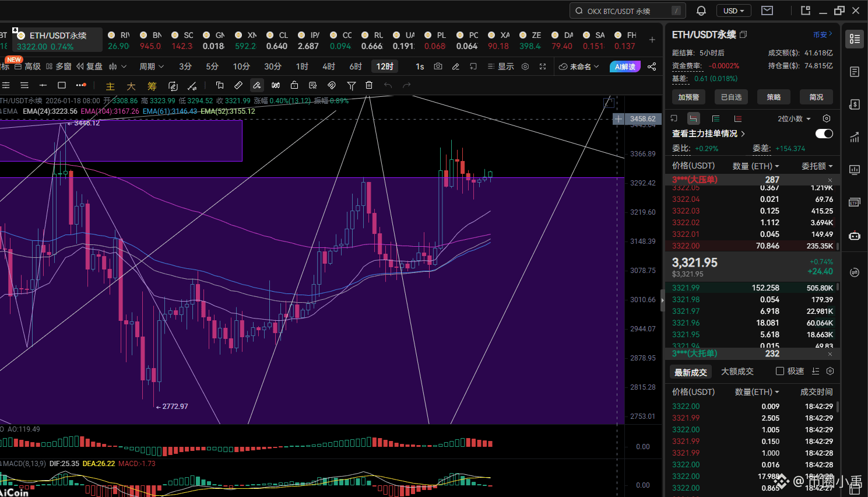Select the ruler measurement tool
The image size is (868, 497).
[238, 85]
